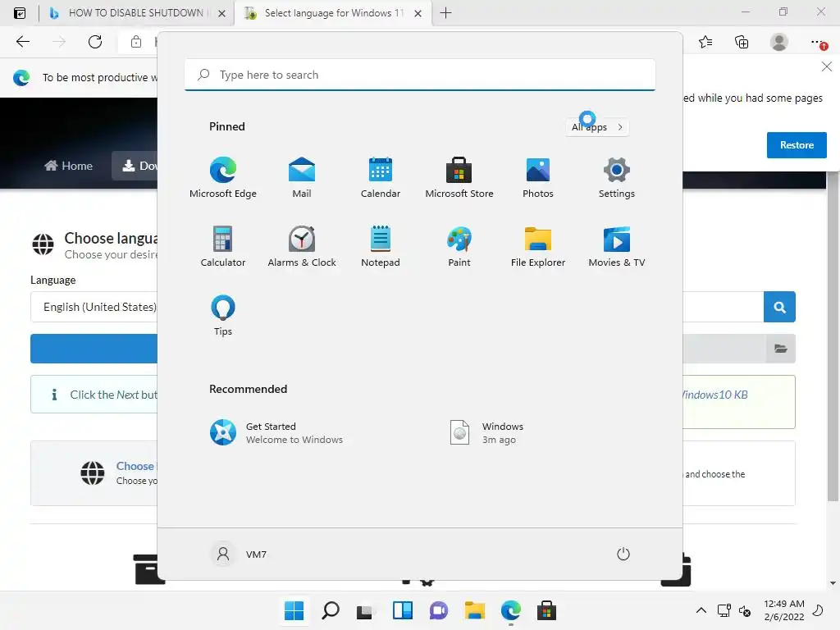Click the muted volume icon in tray
The height and width of the screenshot is (630, 840).
pyautogui.click(x=745, y=610)
